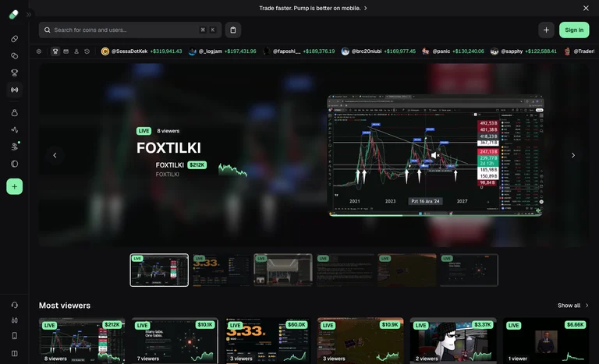Select carousel thumbnail showing 3.33
This screenshot has height=364, width=599.
pos(222,270)
